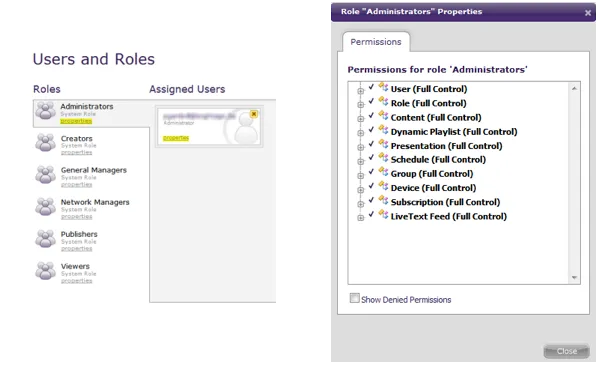Click the permissions list scroll down arrow

click(x=574, y=277)
